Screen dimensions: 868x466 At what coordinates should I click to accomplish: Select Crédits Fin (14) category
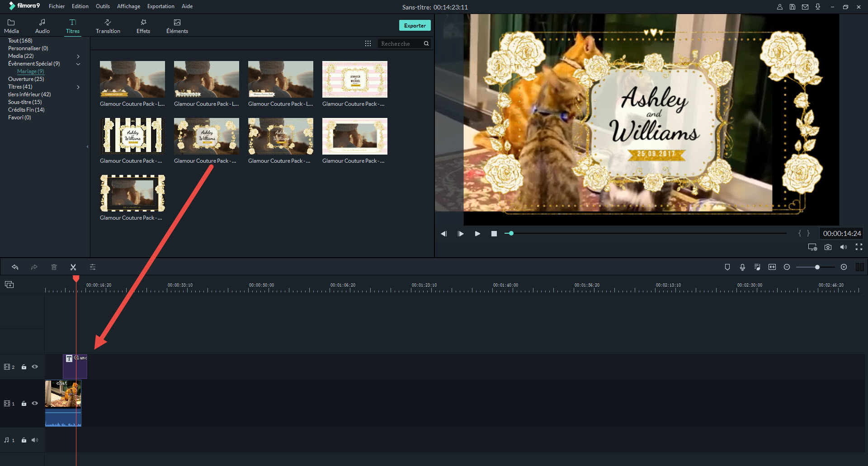tap(26, 110)
